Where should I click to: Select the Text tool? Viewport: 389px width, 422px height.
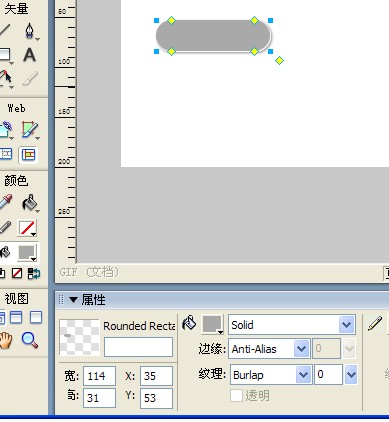[x=29, y=55]
